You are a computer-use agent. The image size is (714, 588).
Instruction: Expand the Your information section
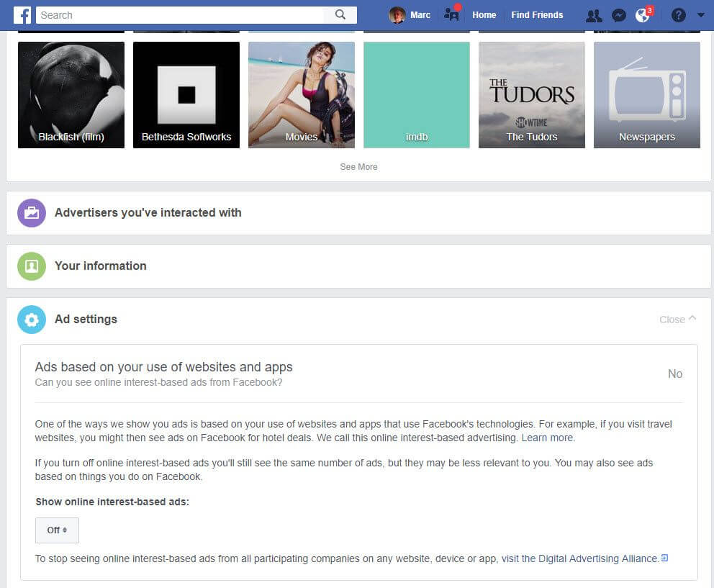(x=358, y=266)
